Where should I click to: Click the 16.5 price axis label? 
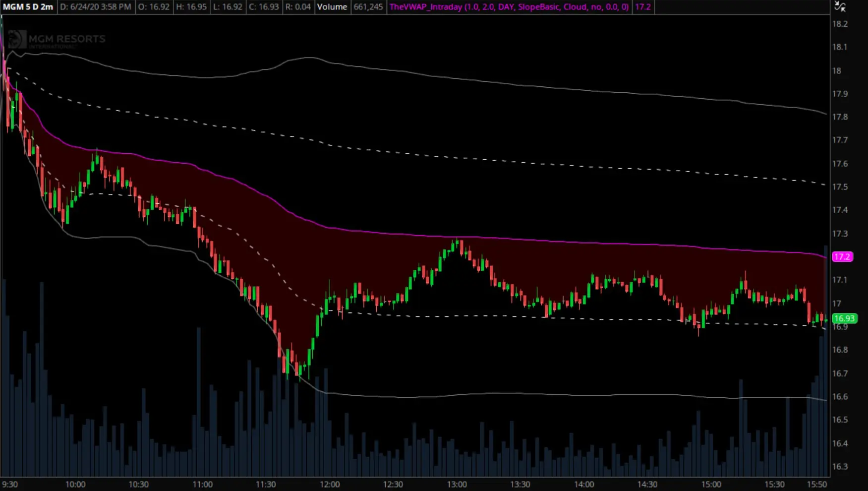(x=840, y=420)
